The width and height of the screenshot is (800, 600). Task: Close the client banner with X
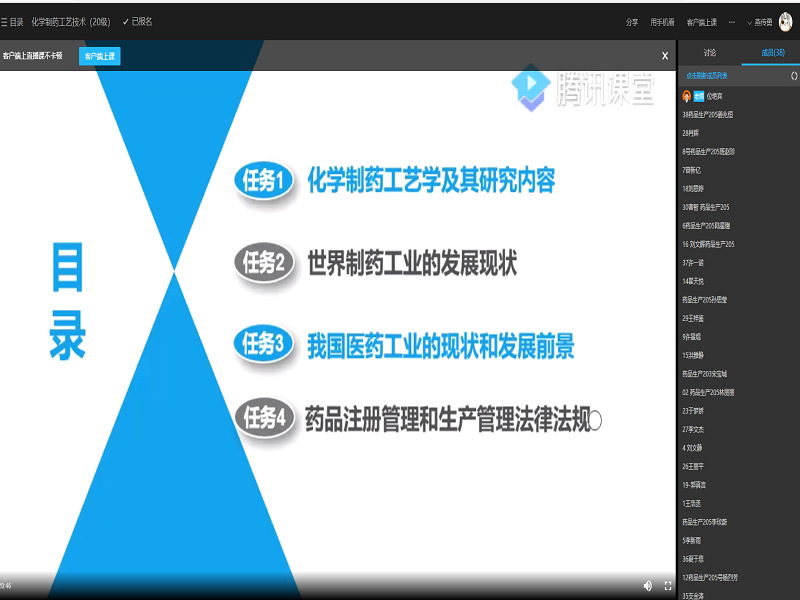(665, 56)
